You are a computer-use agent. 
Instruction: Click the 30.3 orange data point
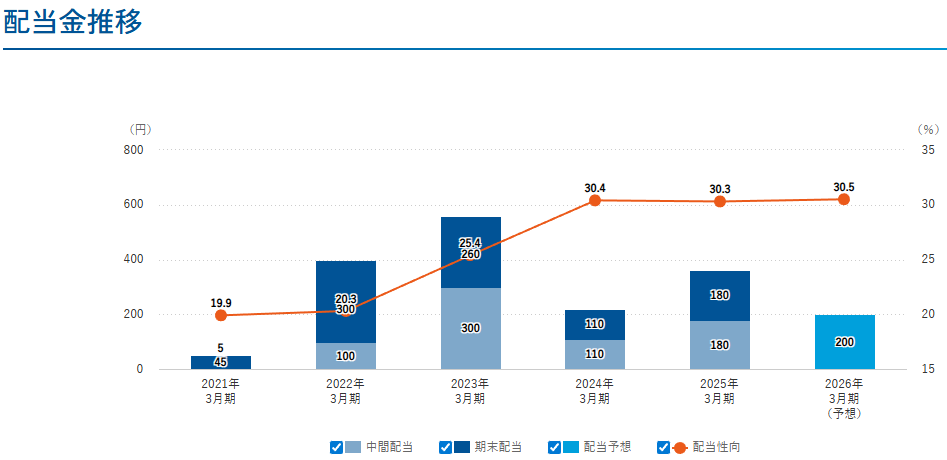click(x=720, y=201)
